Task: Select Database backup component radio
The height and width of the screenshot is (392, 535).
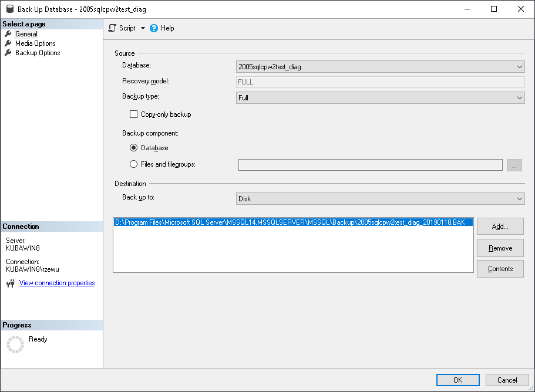Action: point(133,148)
